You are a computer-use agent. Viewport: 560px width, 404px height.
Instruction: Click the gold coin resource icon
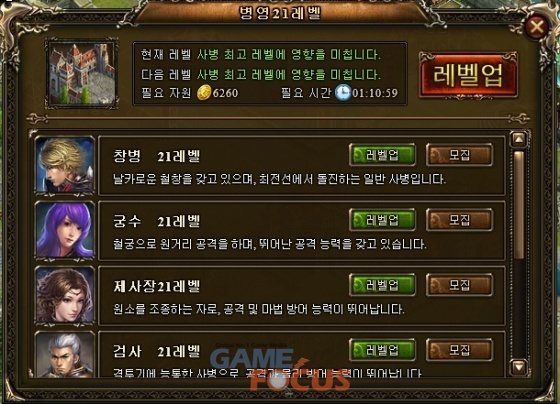click(x=204, y=93)
